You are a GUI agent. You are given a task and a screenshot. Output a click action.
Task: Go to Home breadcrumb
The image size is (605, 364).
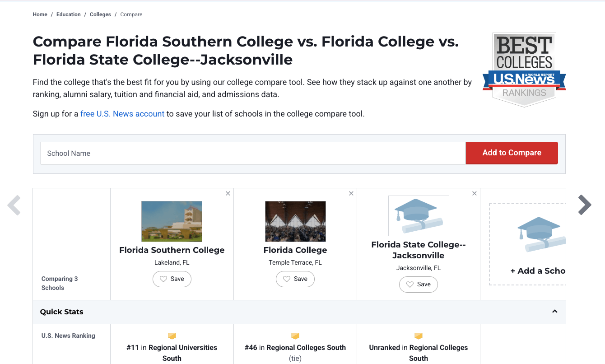(40, 14)
